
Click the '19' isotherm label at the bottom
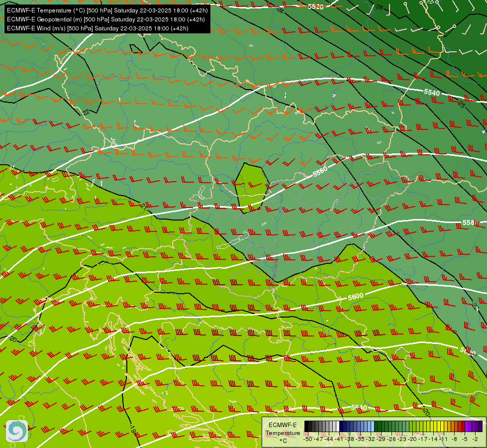[133, 430]
